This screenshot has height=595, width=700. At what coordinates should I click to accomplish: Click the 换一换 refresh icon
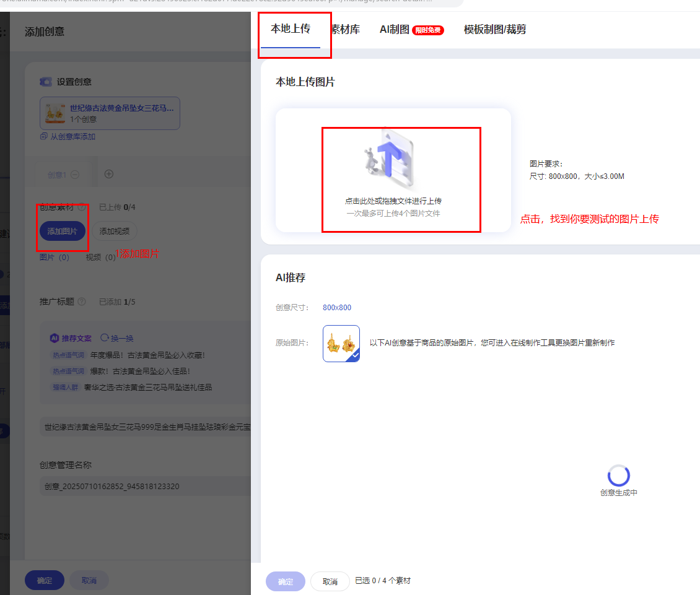point(105,338)
